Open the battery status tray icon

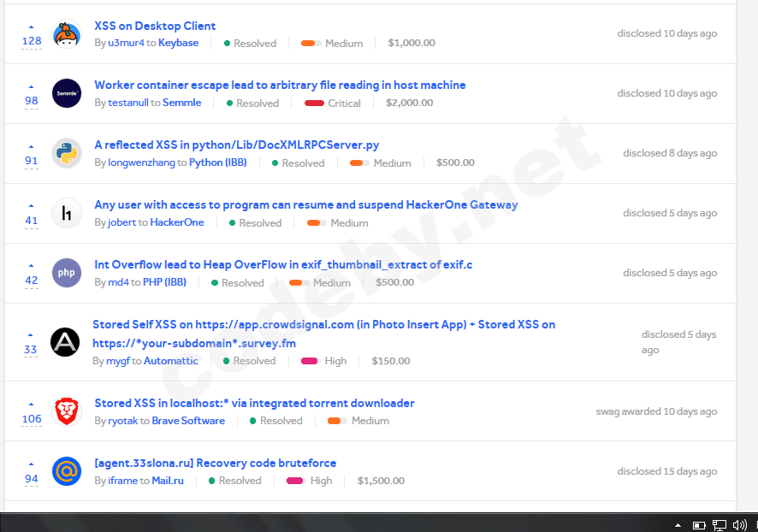pos(699,525)
